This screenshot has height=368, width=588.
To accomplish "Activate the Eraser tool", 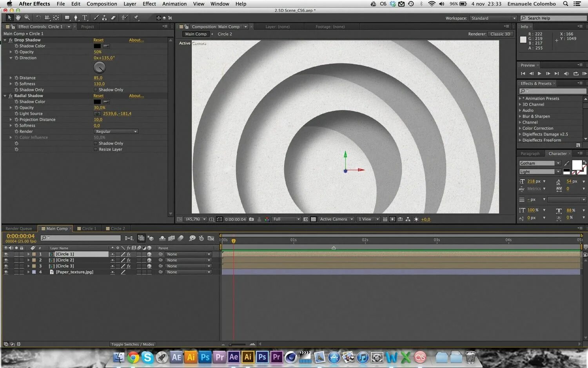I will pos(113,18).
